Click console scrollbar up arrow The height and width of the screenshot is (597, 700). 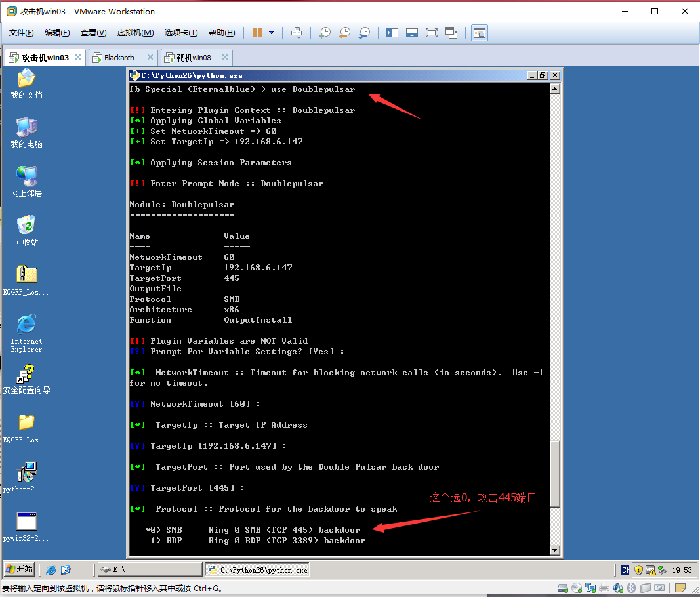[554, 89]
